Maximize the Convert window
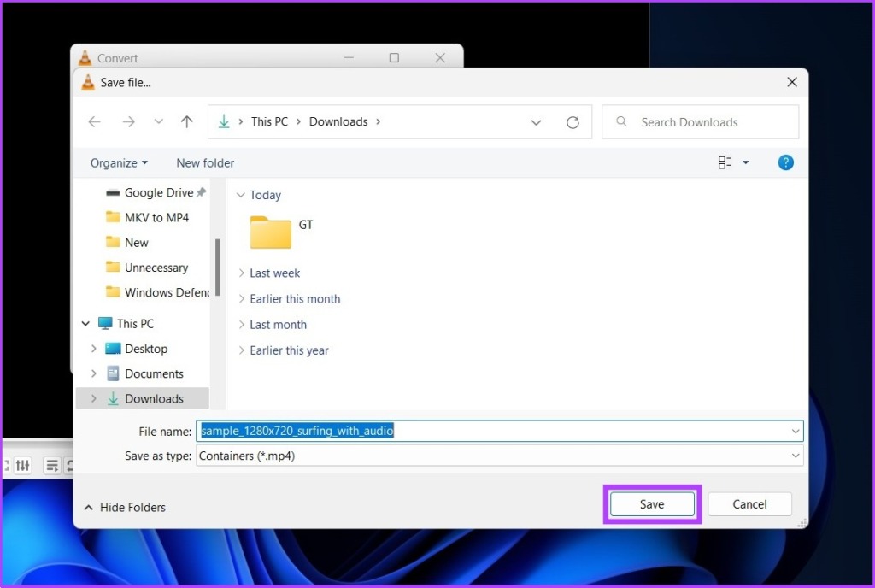The image size is (875, 588). coord(394,57)
